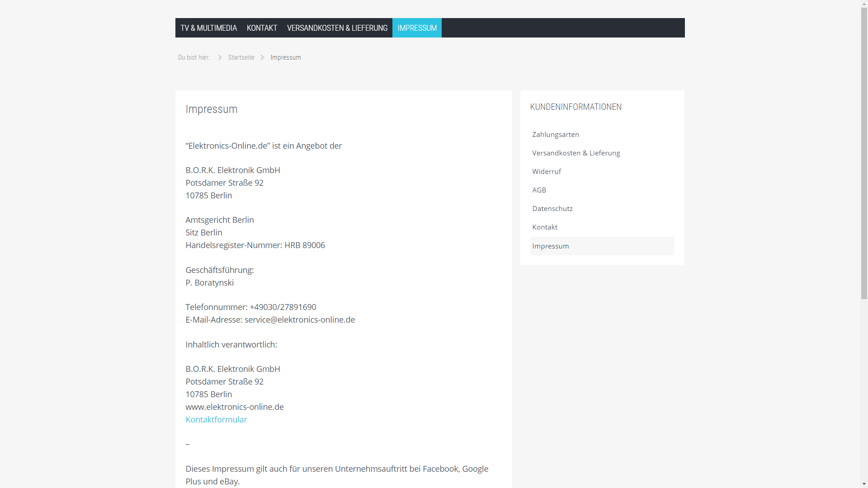Click the Du bist hier label

click(194, 57)
